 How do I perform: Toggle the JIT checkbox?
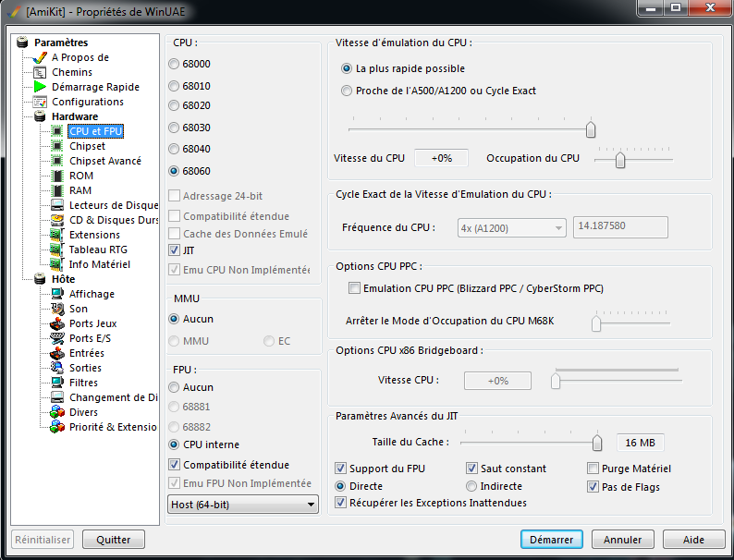[x=174, y=250]
